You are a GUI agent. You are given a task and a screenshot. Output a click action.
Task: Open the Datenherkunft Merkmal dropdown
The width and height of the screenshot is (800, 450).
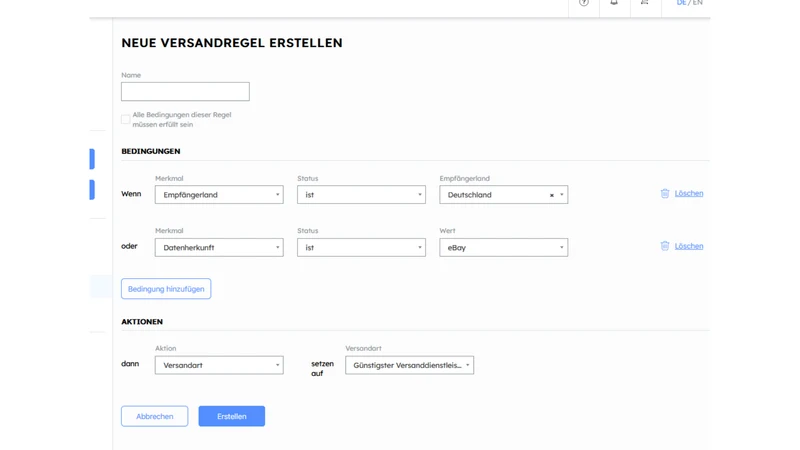[219, 247]
